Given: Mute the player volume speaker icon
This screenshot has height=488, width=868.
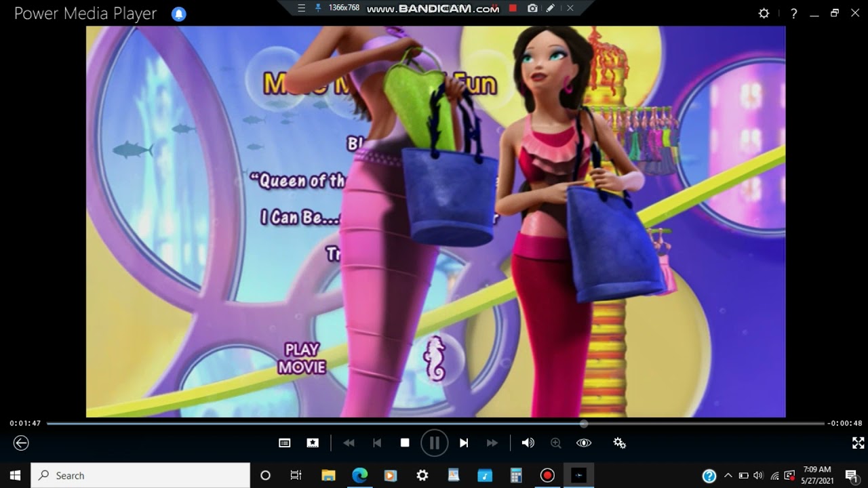Looking at the screenshot, I should coord(528,443).
